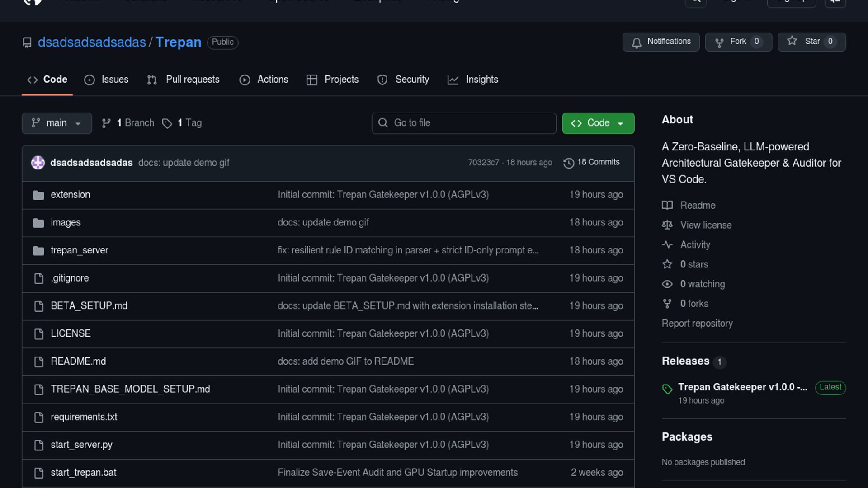Open the View license link

point(705,225)
